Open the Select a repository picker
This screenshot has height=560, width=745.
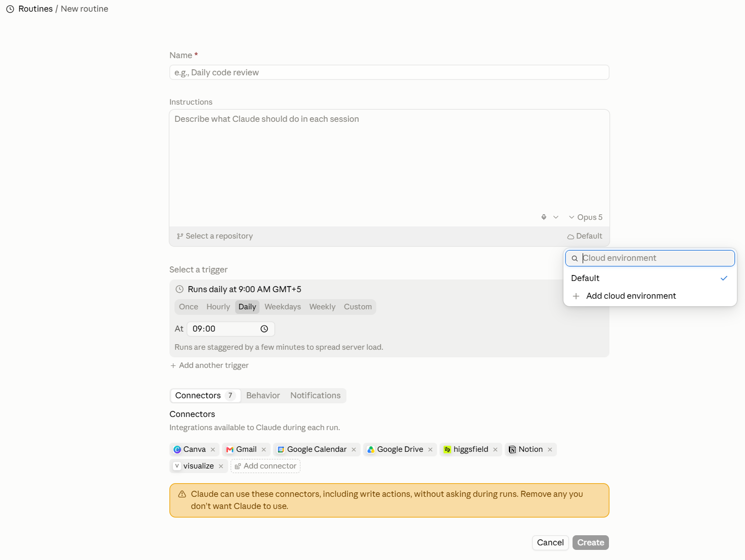214,236
